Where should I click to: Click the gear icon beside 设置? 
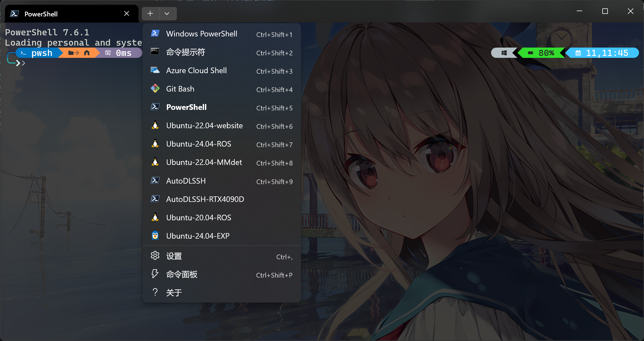pos(155,255)
